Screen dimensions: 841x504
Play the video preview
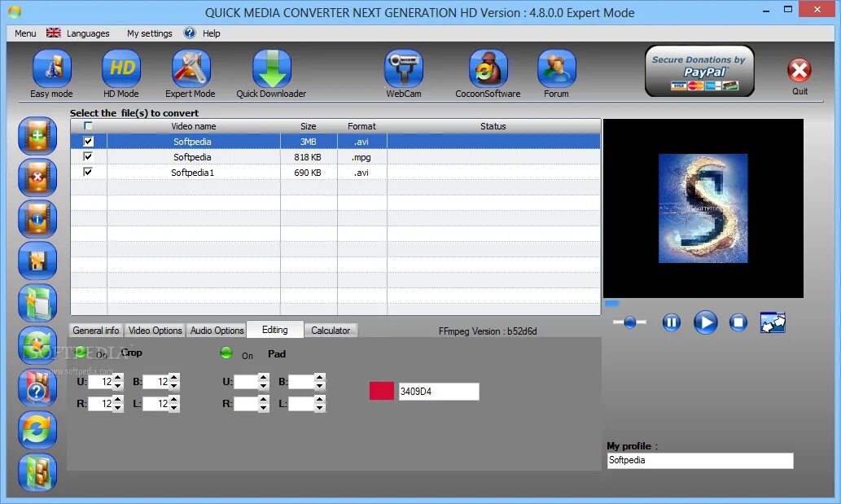click(705, 322)
